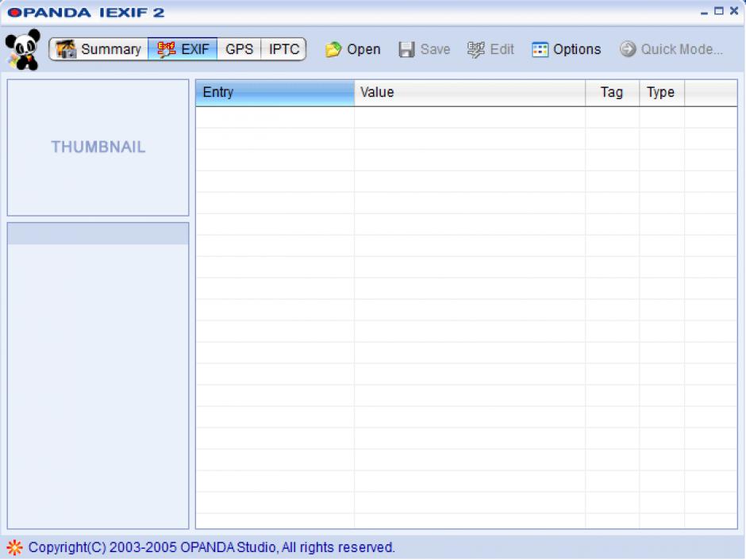Minimize the OPANDA IEXIF window

click(x=704, y=12)
